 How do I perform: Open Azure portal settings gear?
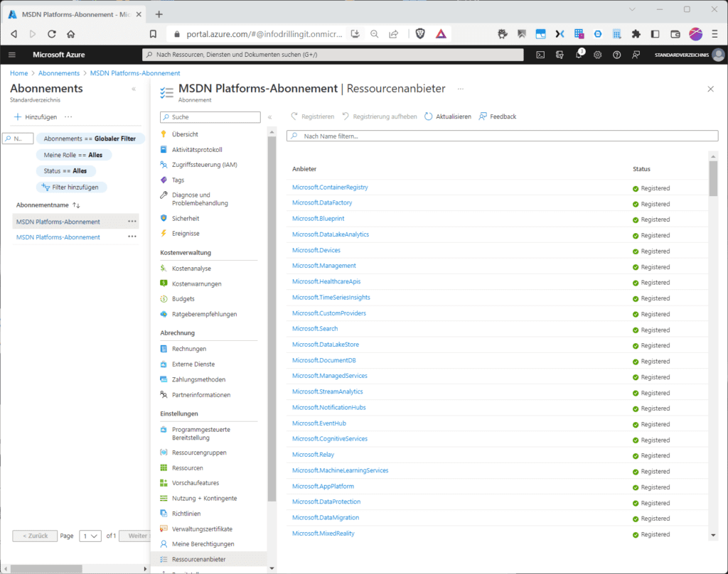(x=597, y=55)
